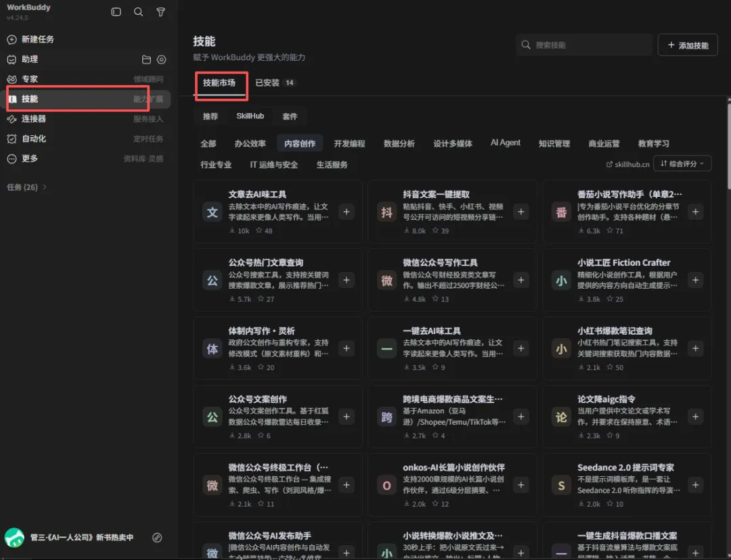This screenshot has height=560, width=731.
Task: Click the S icon of Seedance 2.0
Action: point(561,486)
